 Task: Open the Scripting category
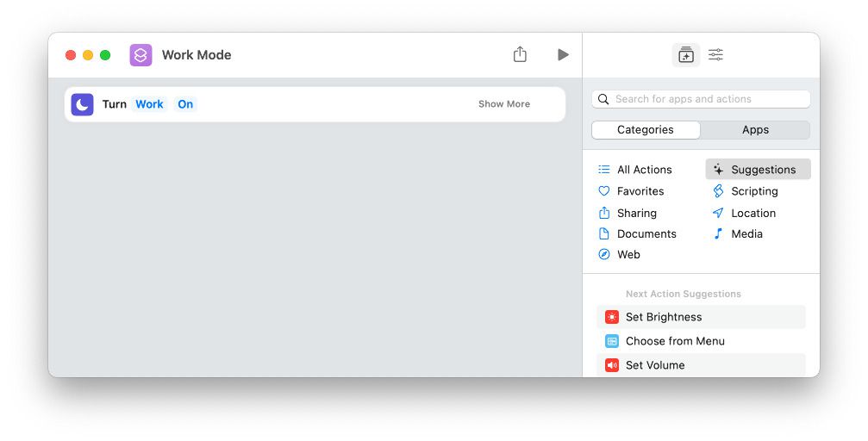pos(754,191)
